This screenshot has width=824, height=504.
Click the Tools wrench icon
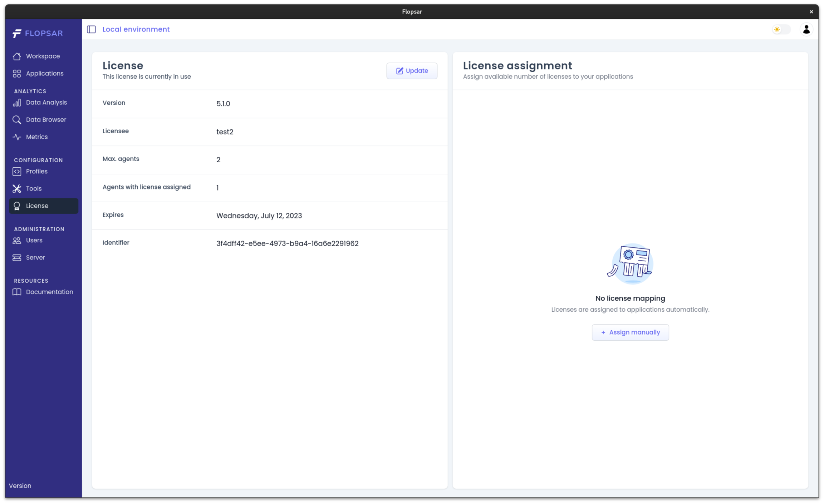(17, 189)
